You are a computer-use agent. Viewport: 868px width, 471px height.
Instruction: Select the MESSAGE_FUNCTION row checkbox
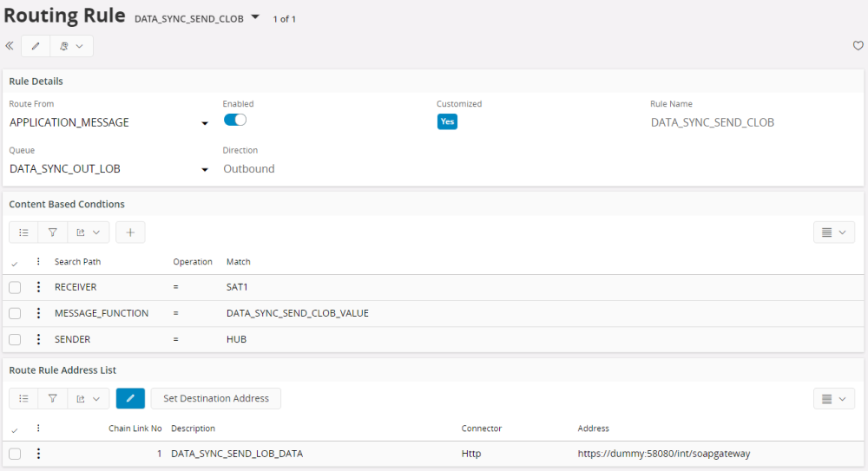[15, 313]
